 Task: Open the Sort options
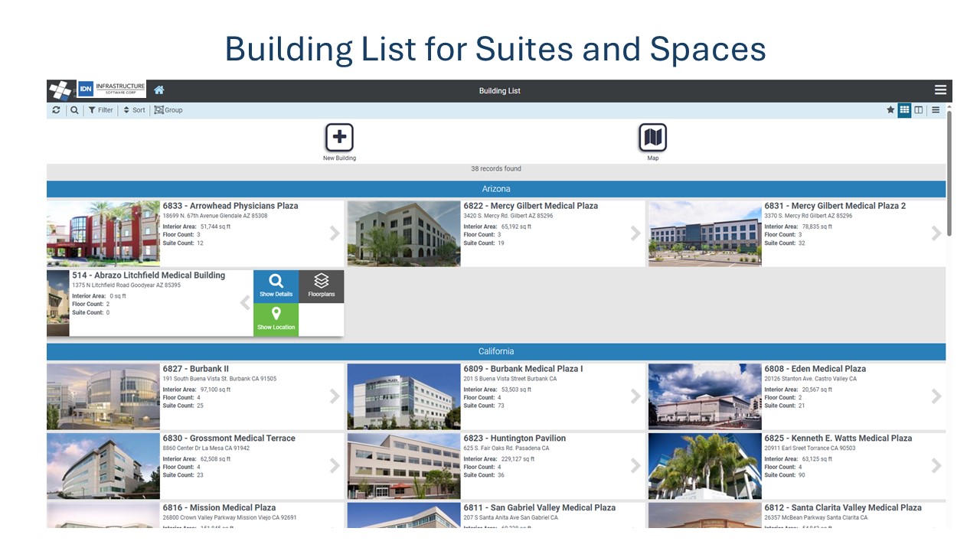click(134, 110)
